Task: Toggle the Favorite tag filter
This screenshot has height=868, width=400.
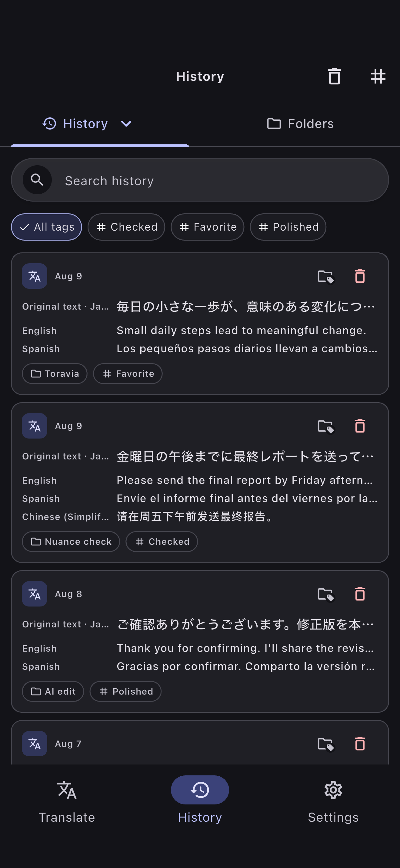Action: pos(207,227)
